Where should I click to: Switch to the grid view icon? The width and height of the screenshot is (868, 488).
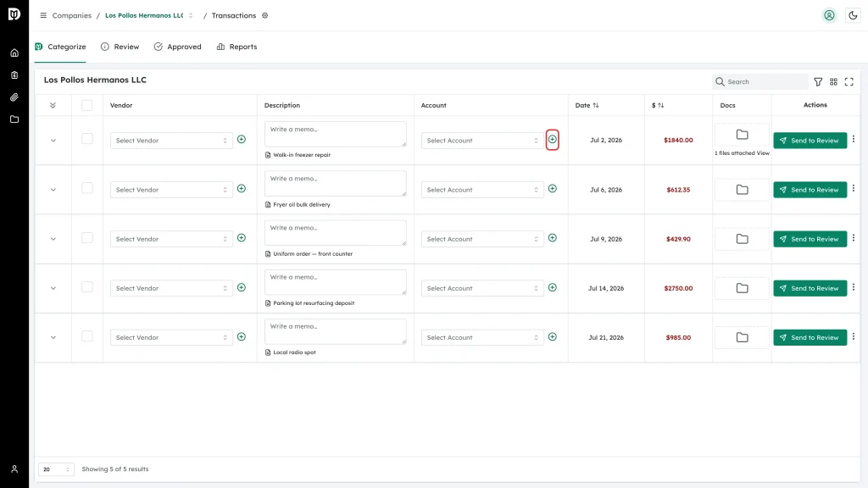(834, 82)
